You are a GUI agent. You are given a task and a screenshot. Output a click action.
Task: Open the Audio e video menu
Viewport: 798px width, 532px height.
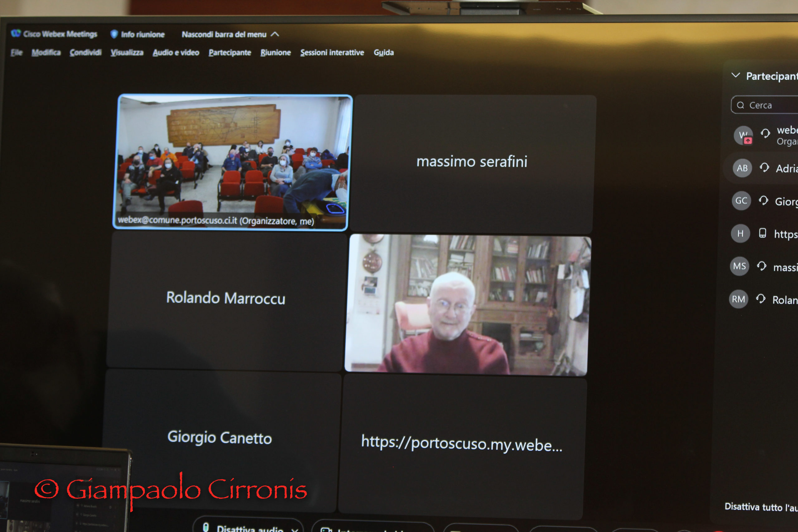pyautogui.click(x=176, y=53)
